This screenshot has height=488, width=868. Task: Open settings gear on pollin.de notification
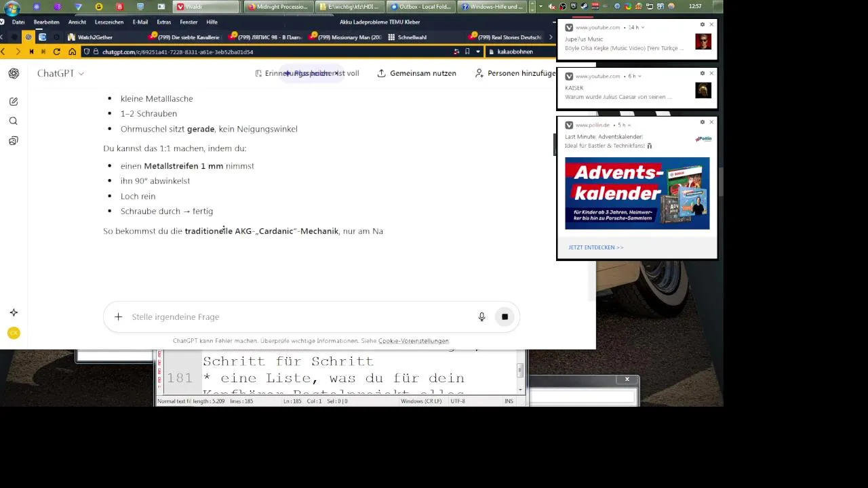[703, 122]
